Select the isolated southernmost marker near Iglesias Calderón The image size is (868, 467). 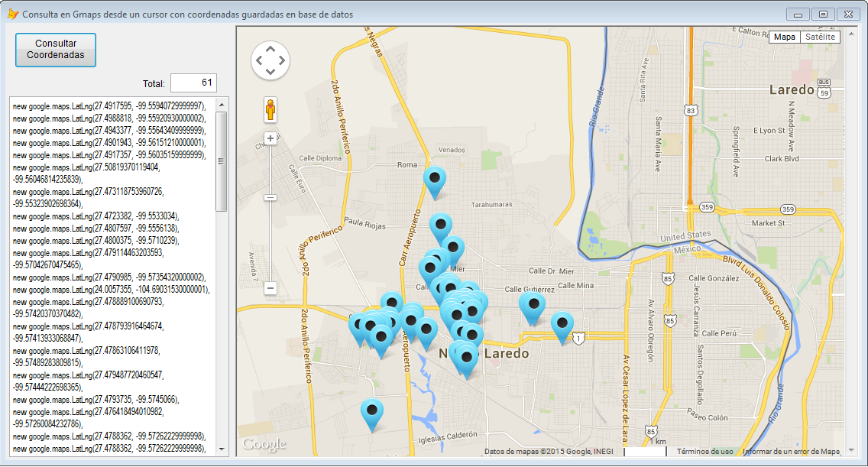(x=372, y=413)
